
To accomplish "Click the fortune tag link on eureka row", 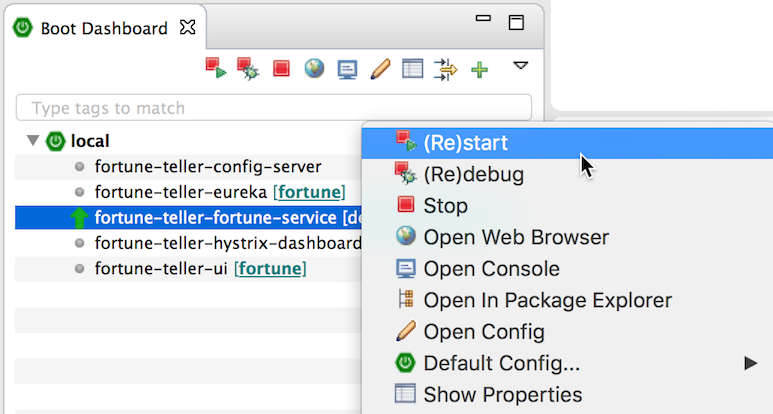I will pos(309,192).
